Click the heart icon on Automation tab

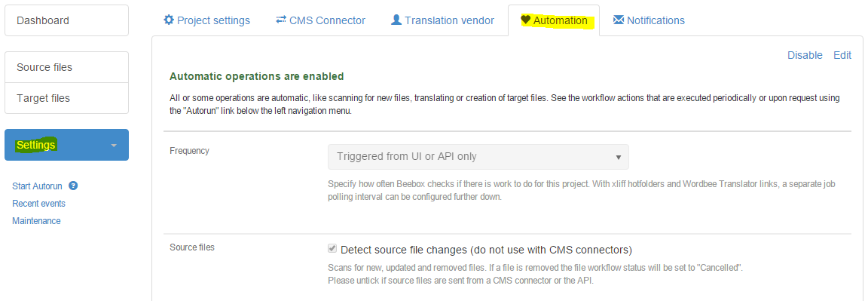[525, 20]
